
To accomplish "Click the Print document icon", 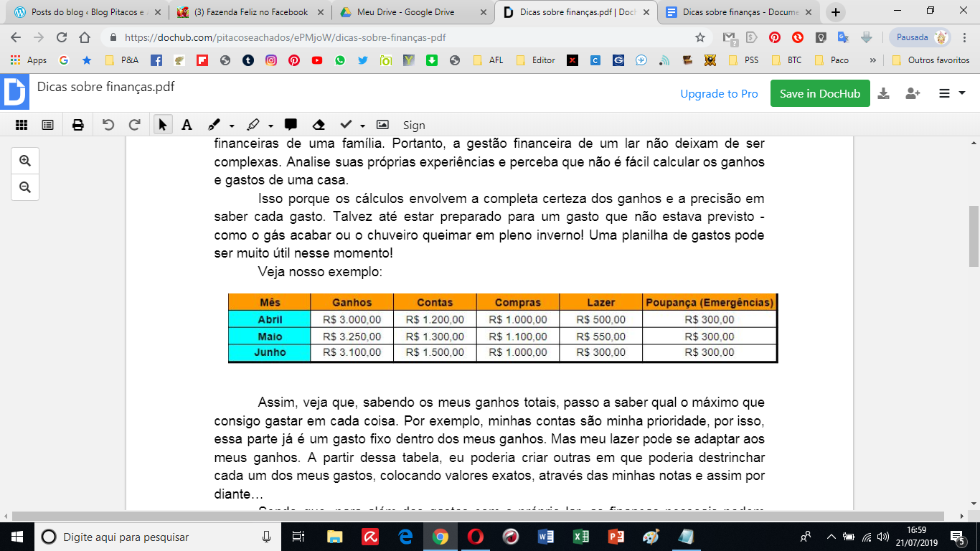I will tap(77, 125).
